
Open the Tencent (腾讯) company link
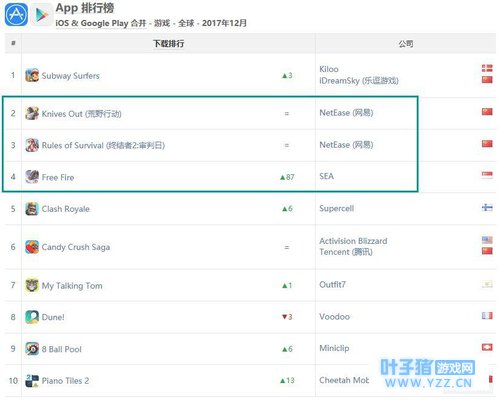pos(346,252)
